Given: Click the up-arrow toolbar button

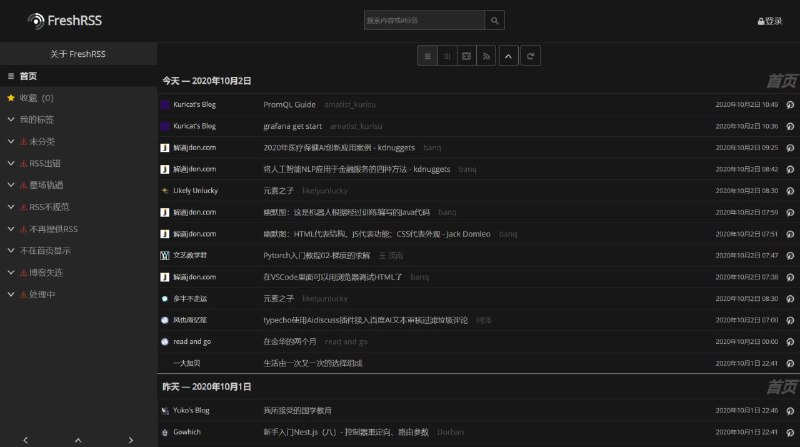Looking at the screenshot, I should pos(508,56).
